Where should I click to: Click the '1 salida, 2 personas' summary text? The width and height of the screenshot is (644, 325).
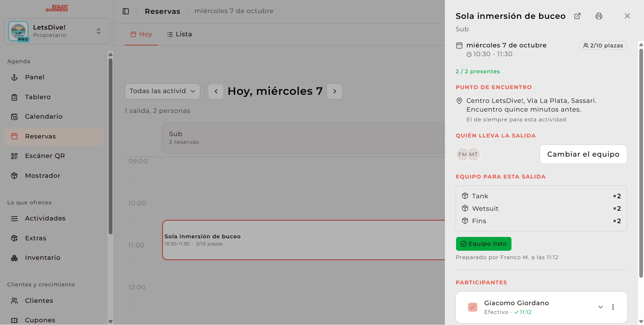pyautogui.click(x=157, y=111)
